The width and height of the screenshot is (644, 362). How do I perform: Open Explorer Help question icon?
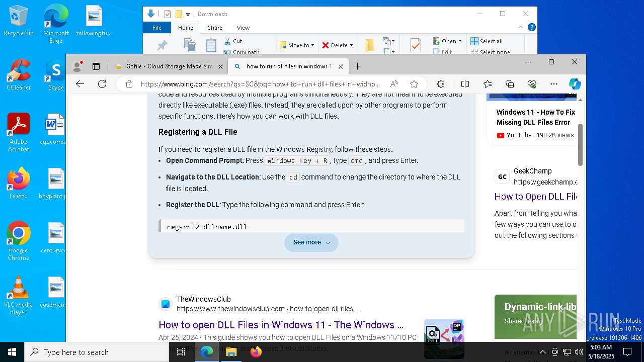531,27
